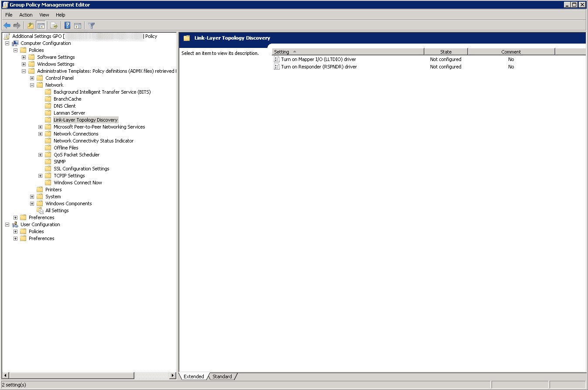The height and width of the screenshot is (390, 588).
Task: Expand the Network Connections node
Action: [40, 134]
